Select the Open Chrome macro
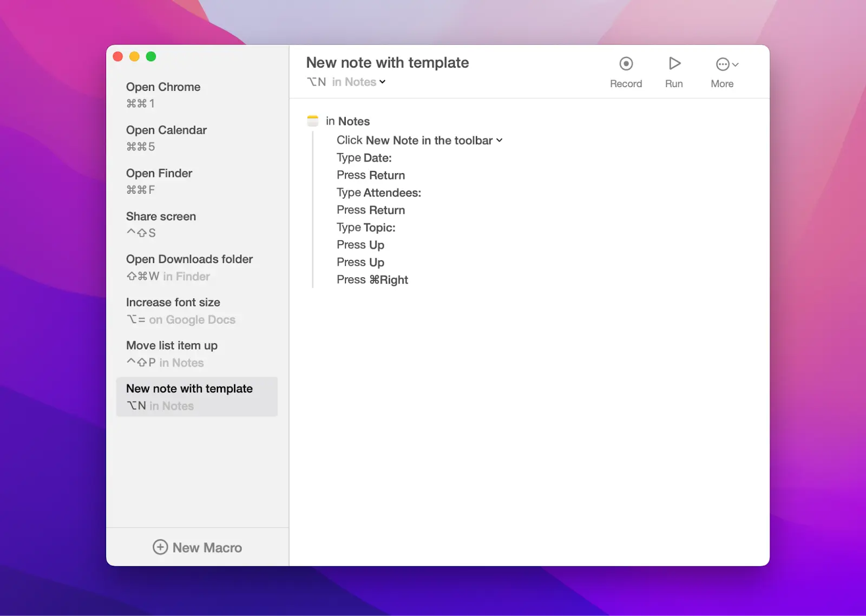The width and height of the screenshot is (866, 616). pos(197,95)
